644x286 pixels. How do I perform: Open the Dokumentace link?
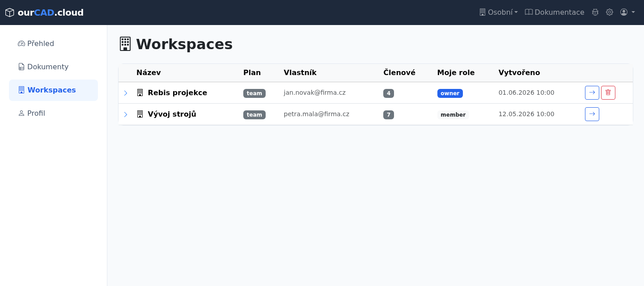click(555, 13)
